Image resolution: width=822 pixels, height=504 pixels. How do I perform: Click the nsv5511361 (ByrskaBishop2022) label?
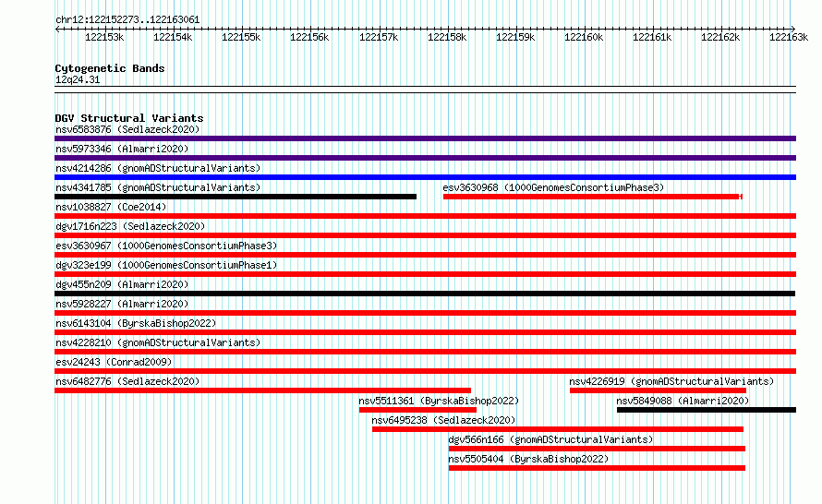tap(439, 401)
